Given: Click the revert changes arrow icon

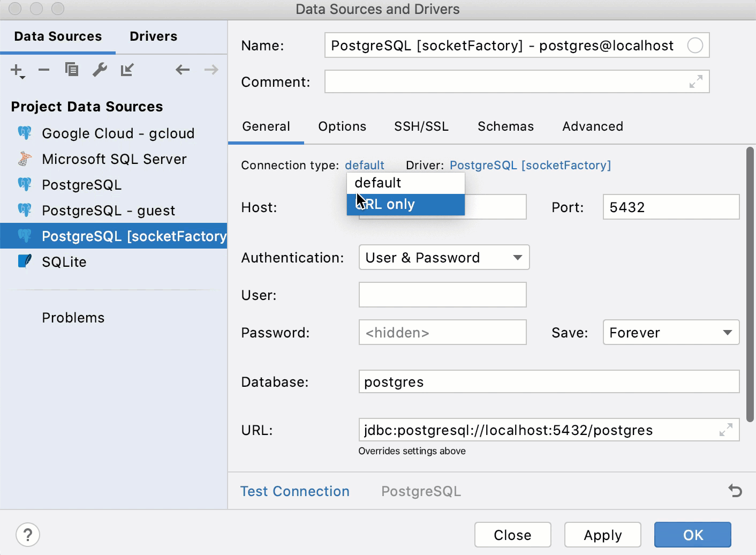Looking at the screenshot, I should pos(735,491).
